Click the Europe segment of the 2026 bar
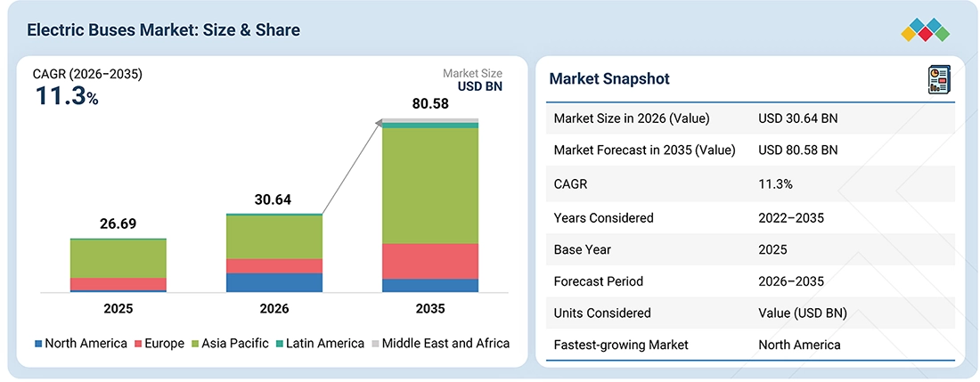This screenshot has height=382, width=980. 274,266
